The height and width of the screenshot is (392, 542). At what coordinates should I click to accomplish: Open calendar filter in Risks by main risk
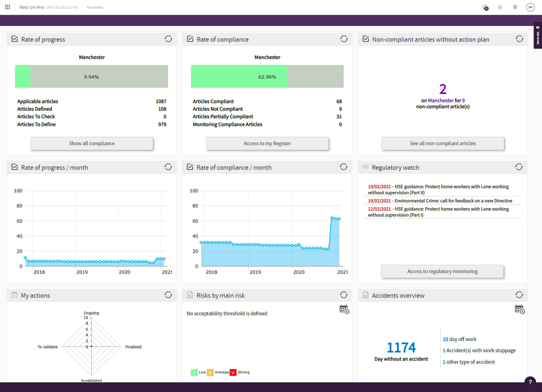(x=344, y=309)
